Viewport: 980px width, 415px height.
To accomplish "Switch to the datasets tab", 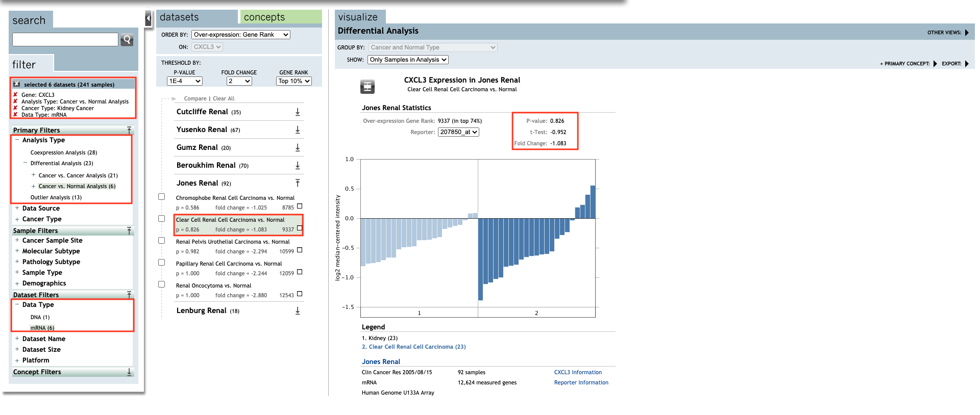I will pos(197,17).
